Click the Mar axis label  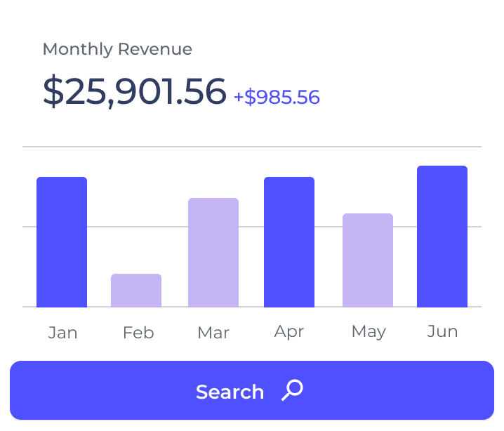click(x=213, y=332)
